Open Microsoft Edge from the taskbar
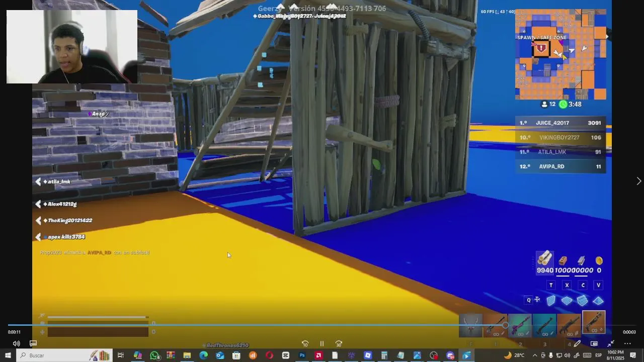644x362 pixels. [203, 355]
